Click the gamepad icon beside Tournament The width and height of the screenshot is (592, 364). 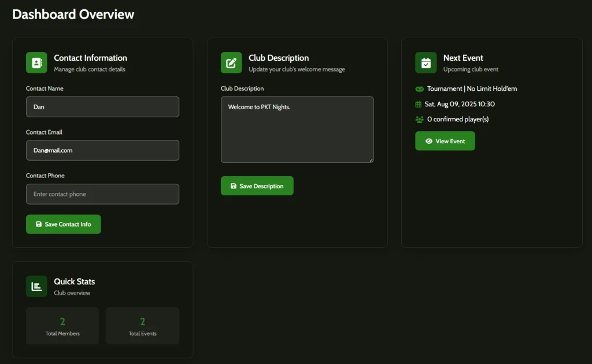point(420,89)
